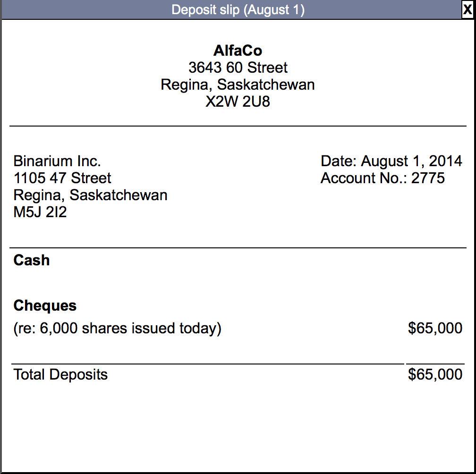The image size is (476, 474).
Task: Click the 1105 47 Street address line
Action: click(x=62, y=178)
